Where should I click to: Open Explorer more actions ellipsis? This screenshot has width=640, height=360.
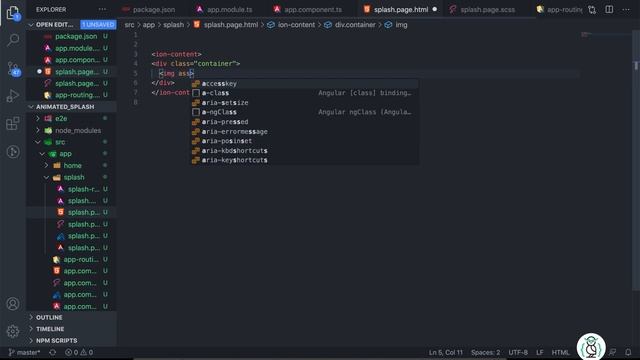(102, 9)
